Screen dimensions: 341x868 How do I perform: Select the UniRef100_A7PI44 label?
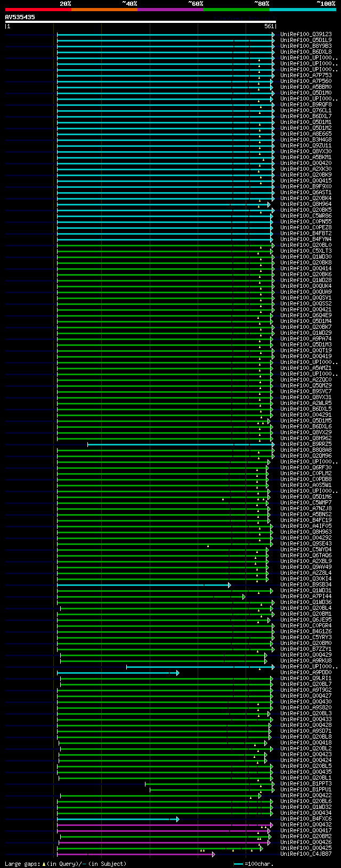coord(306,597)
